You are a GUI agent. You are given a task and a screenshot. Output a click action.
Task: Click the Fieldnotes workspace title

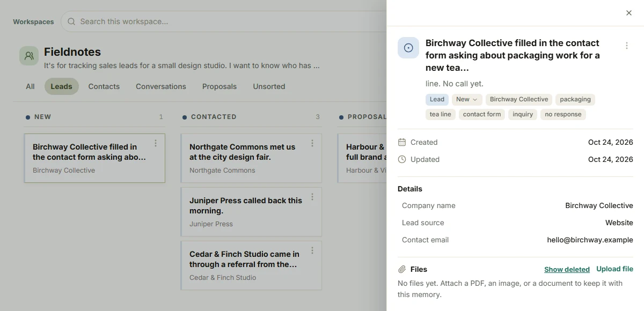[x=72, y=52]
